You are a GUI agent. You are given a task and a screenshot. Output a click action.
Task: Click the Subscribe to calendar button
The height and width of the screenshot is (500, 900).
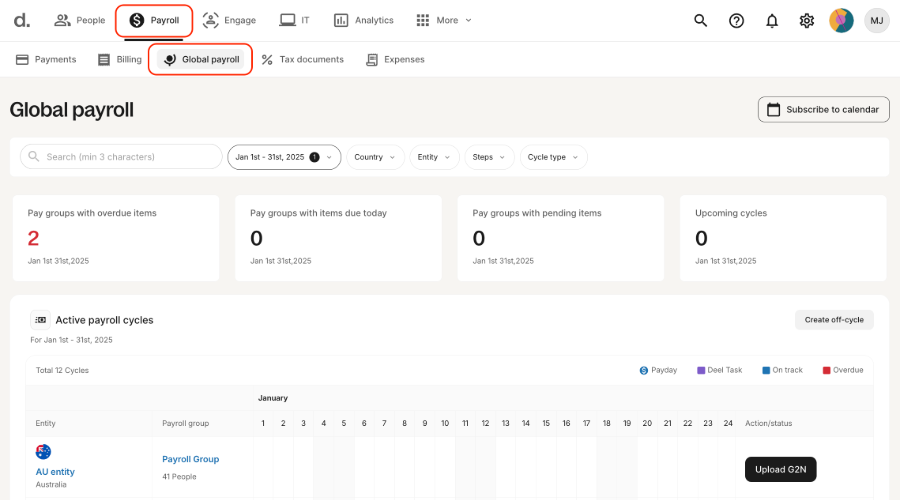click(x=824, y=109)
